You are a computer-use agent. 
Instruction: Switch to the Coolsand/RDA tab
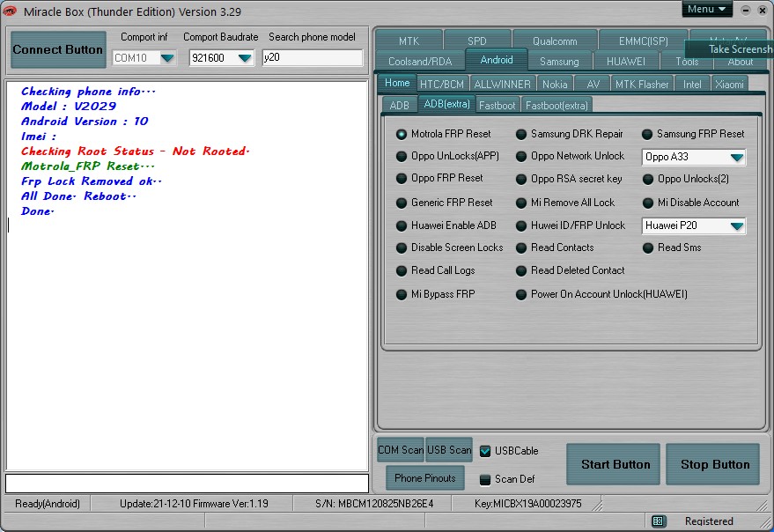pos(420,62)
